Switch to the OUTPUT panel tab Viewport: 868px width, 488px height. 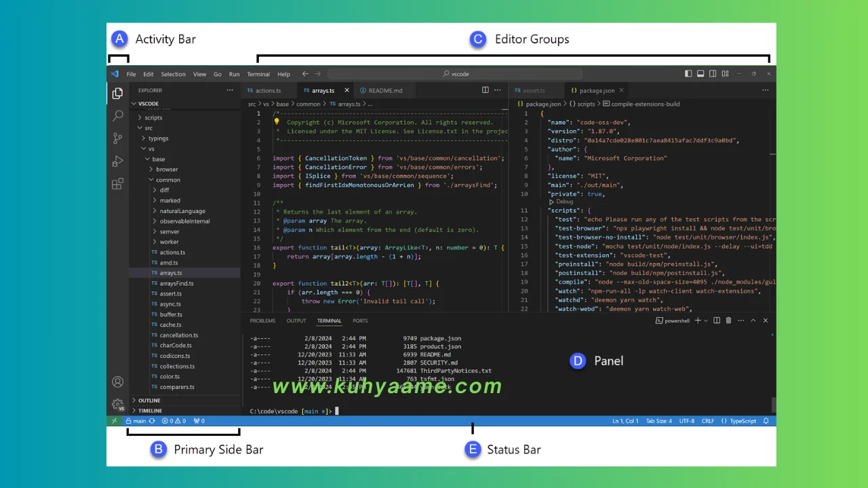(x=296, y=321)
